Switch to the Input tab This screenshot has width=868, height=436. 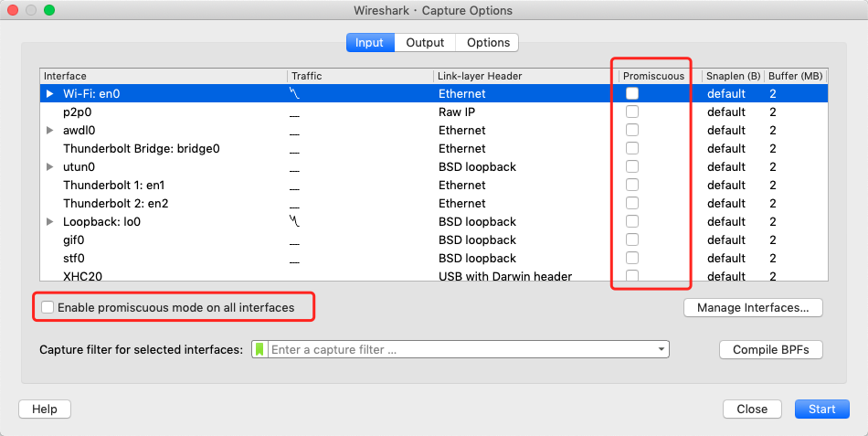coord(370,43)
